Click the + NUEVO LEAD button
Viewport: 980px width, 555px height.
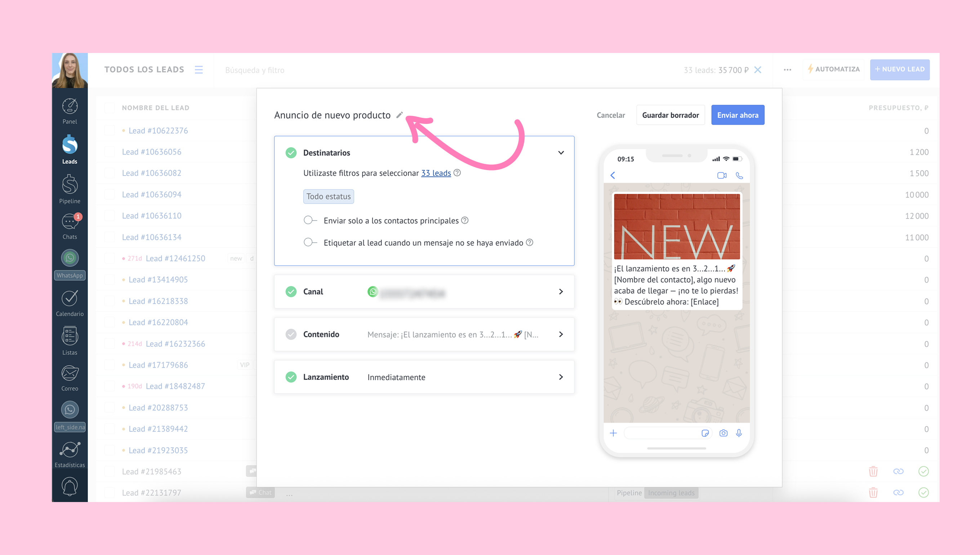tap(900, 69)
